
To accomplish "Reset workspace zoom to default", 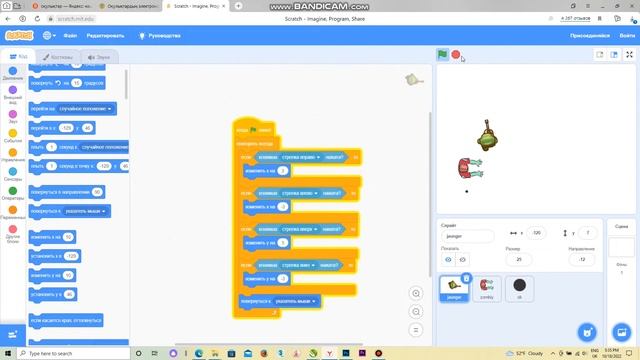I will point(416,330).
